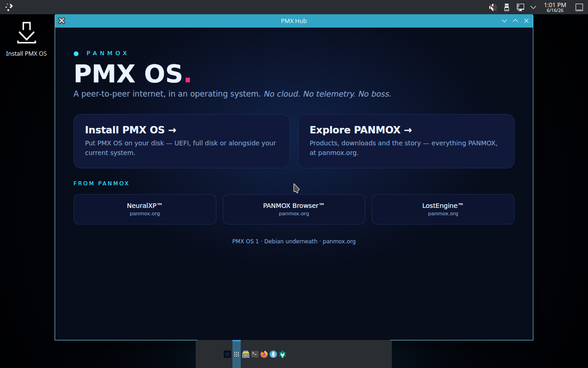The image size is (588, 368).
Task: Click the PMX Hub window menu icon
Action: [x=62, y=21]
